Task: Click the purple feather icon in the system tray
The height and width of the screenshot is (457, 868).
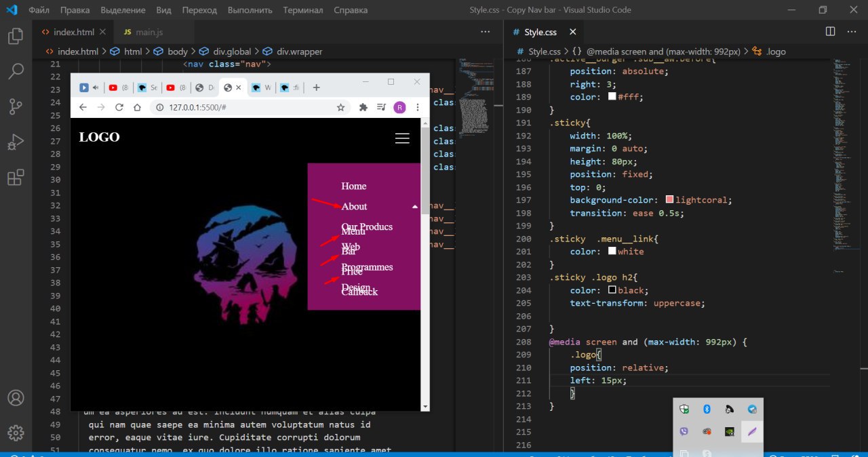Action: pyautogui.click(x=752, y=431)
